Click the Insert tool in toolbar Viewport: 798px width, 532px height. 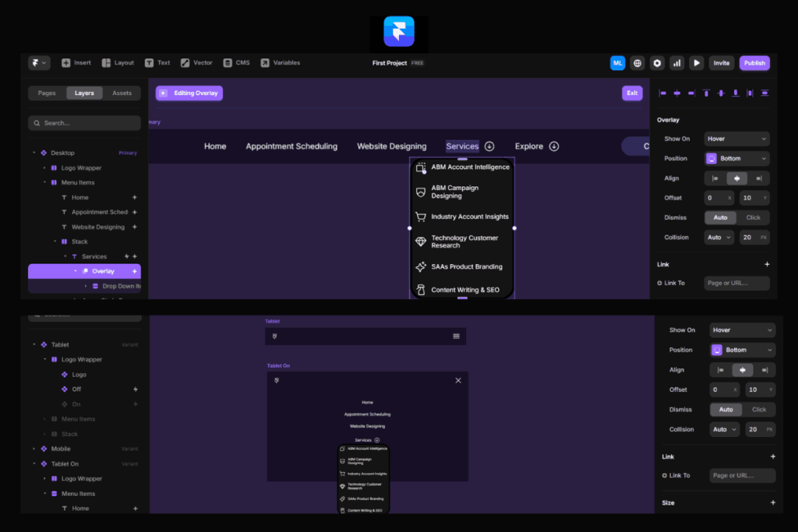pos(76,63)
